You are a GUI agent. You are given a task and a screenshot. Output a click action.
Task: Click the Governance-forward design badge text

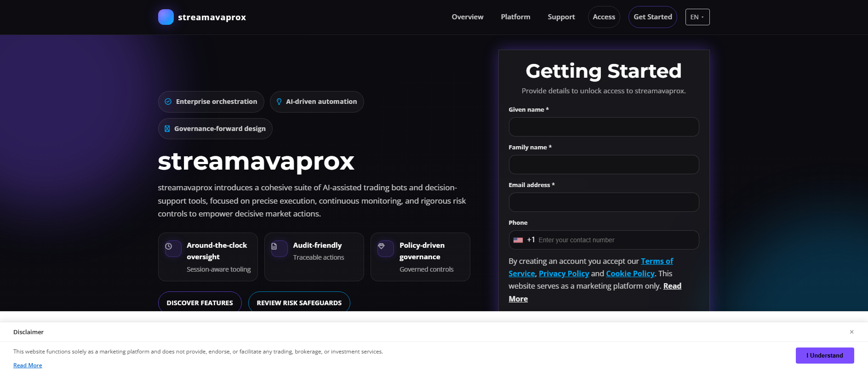point(220,129)
